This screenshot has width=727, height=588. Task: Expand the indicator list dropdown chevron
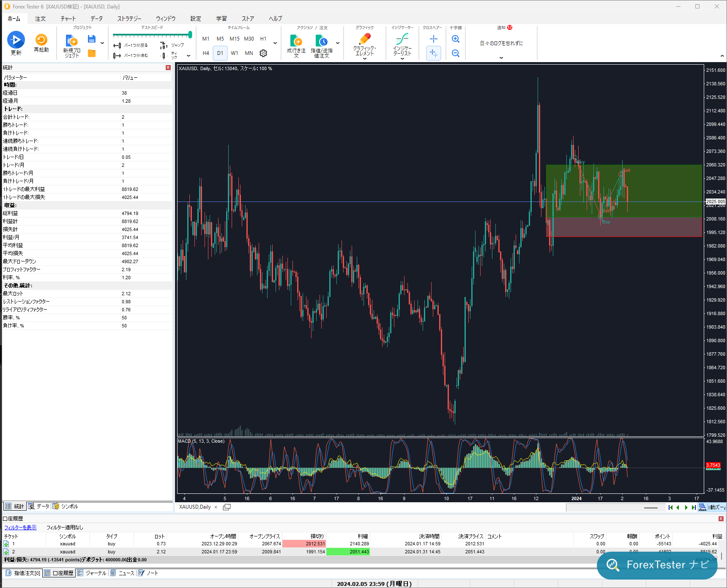402,59
